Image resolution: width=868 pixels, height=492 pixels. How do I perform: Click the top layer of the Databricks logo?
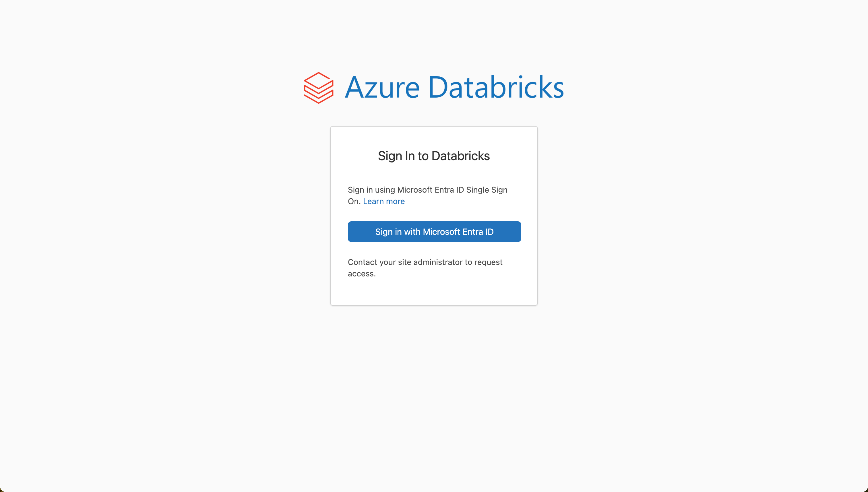click(318, 80)
